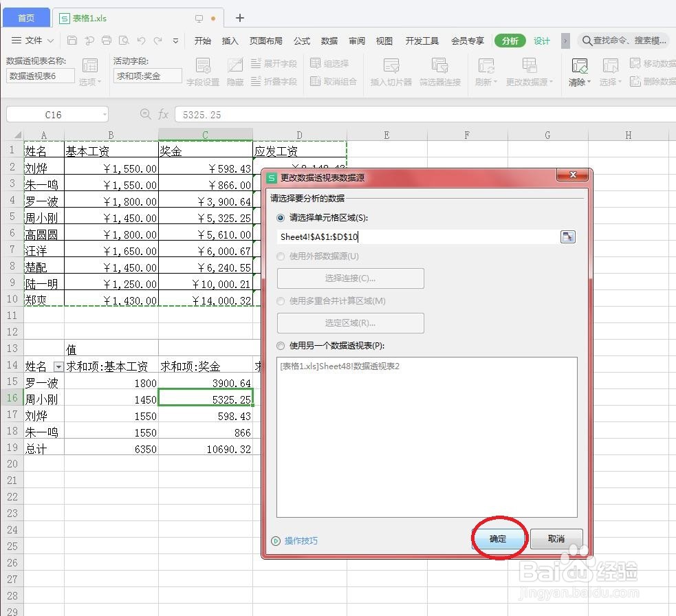Select the 分析 ribbon tab
The height and width of the screenshot is (616, 676).
[510, 41]
